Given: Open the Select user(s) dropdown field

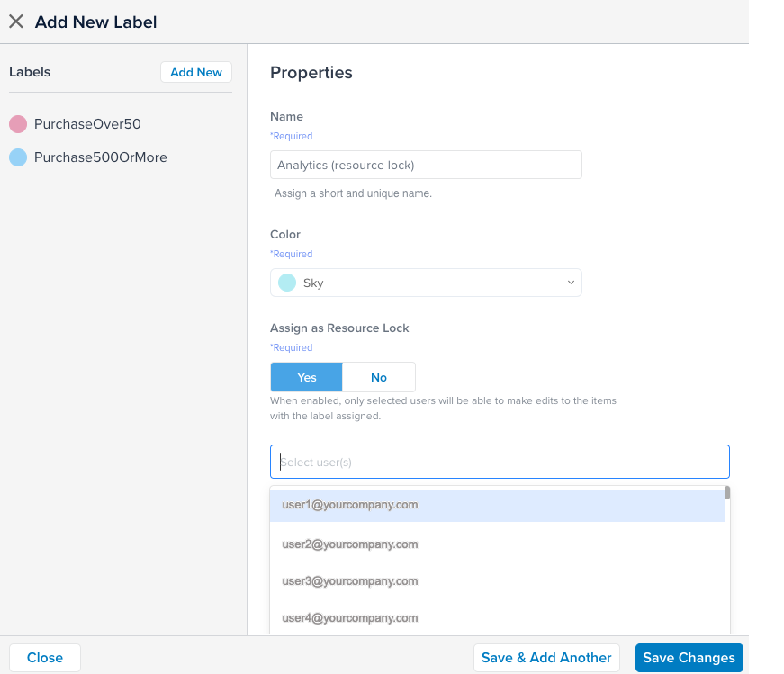Looking at the screenshot, I should click(500, 462).
